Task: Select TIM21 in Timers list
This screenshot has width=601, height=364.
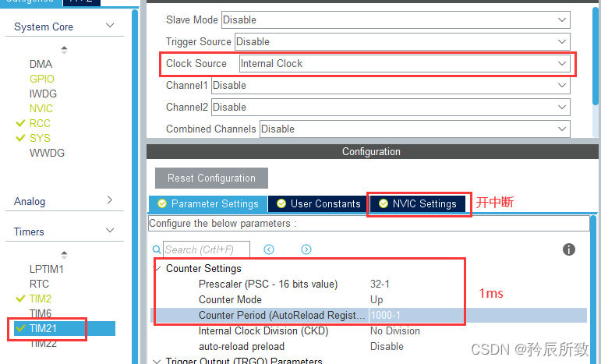Action: point(65,328)
